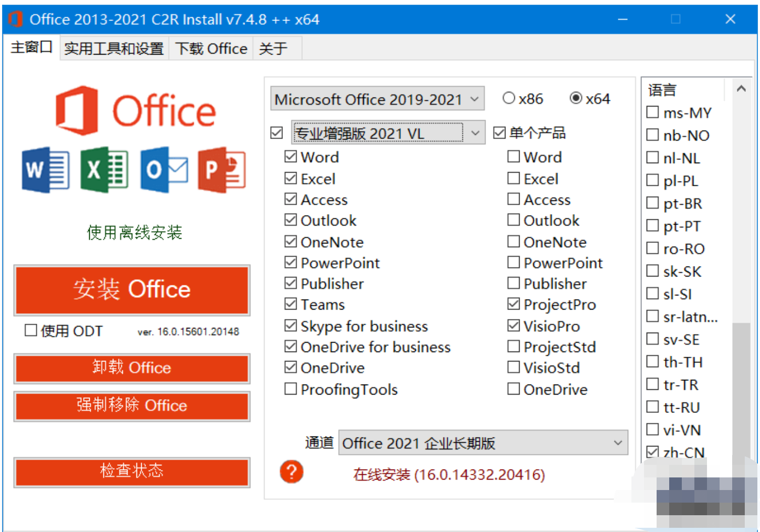Check the ProjectStd checkbox
760x532 pixels.
point(513,347)
